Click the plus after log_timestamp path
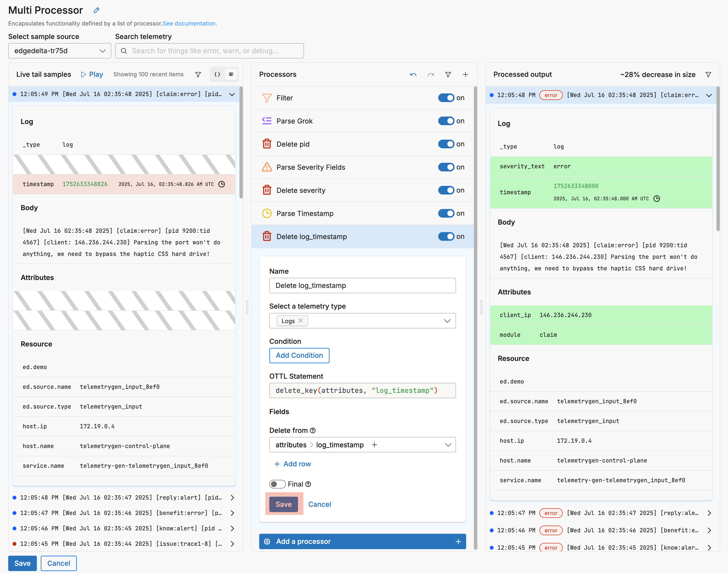The width and height of the screenshot is (728, 573). pyautogui.click(x=375, y=445)
